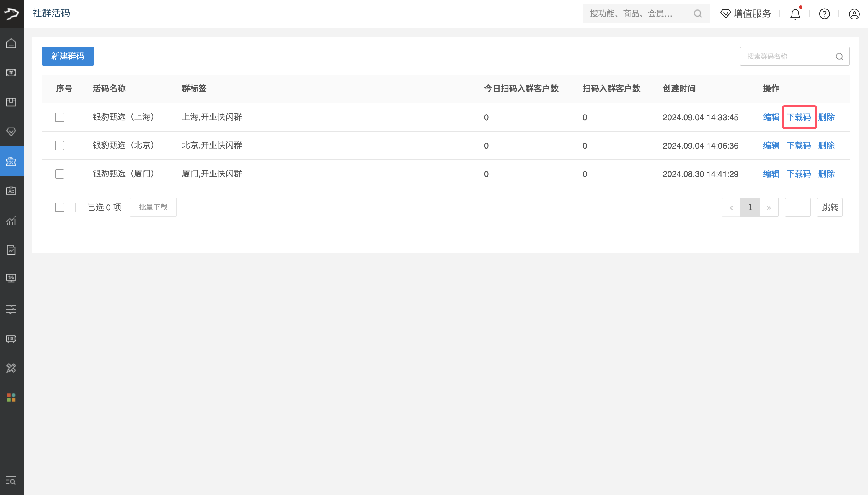
Task: Open the product package icon in the sidebar
Action: coord(11,102)
